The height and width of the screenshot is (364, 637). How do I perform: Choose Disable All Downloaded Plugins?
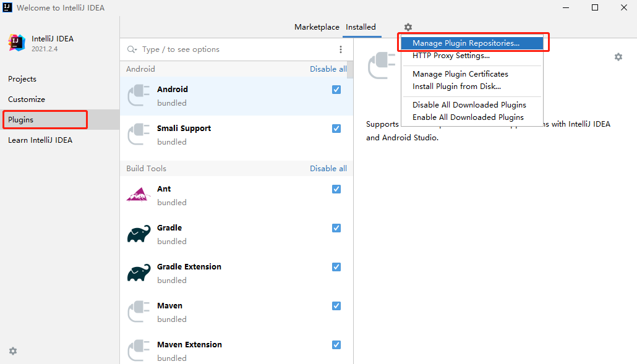click(472, 104)
